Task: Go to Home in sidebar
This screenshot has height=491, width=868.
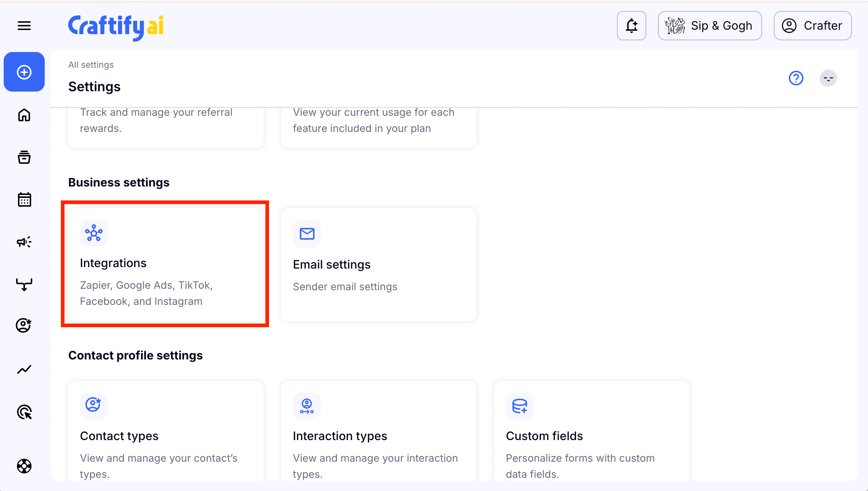Action: pyautogui.click(x=24, y=115)
